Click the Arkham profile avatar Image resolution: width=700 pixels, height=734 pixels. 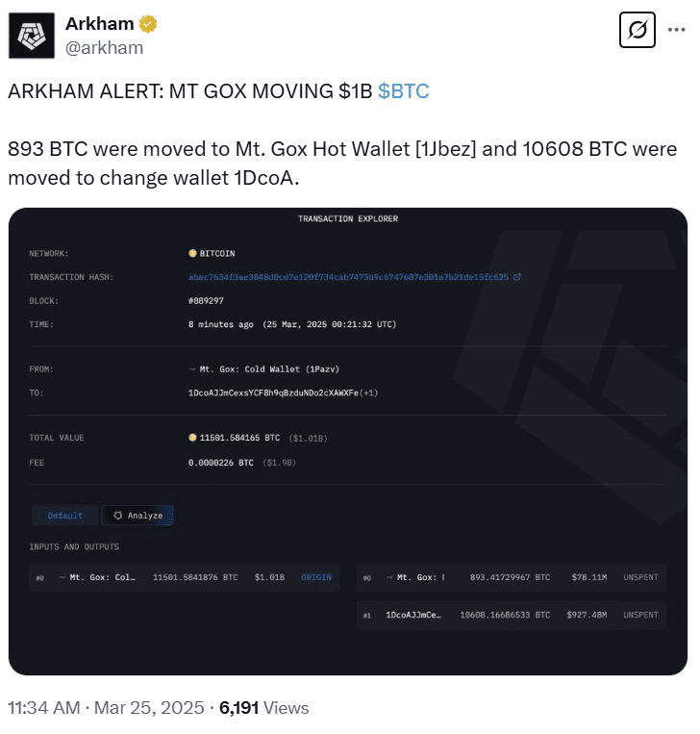[x=32, y=36]
